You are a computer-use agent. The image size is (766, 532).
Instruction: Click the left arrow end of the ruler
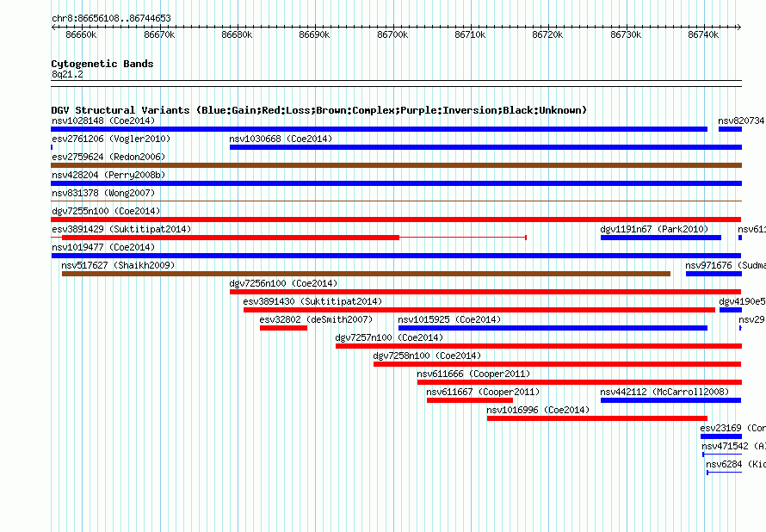pos(53,28)
